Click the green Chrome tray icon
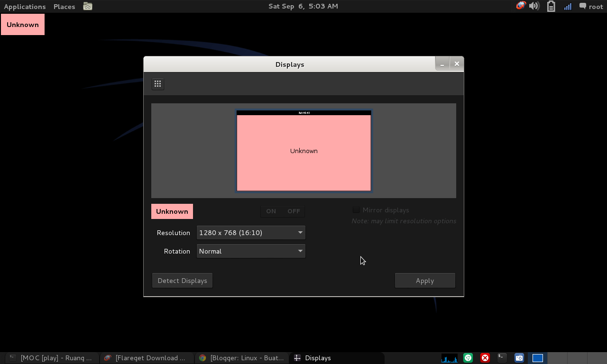 point(468,358)
